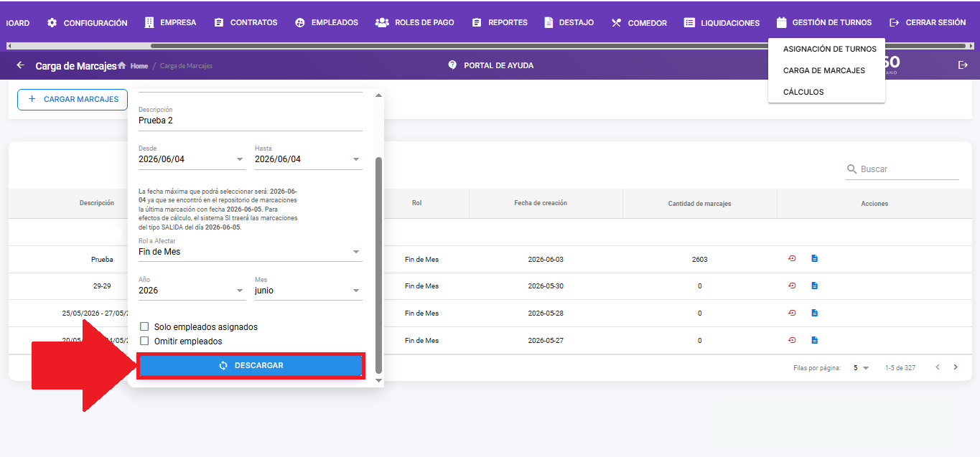Click the exit icon at header right
This screenshot has width=980, height=457.
point(963,65)
